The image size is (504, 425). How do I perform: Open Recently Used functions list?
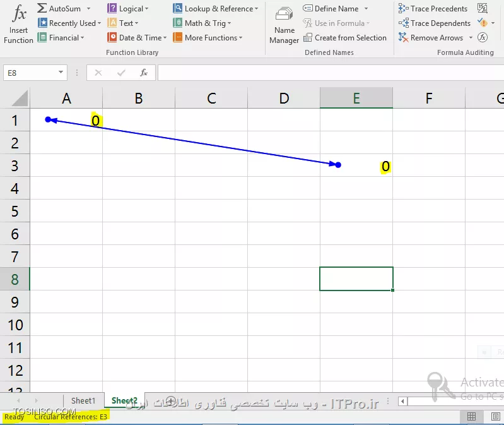pos(69,23)
